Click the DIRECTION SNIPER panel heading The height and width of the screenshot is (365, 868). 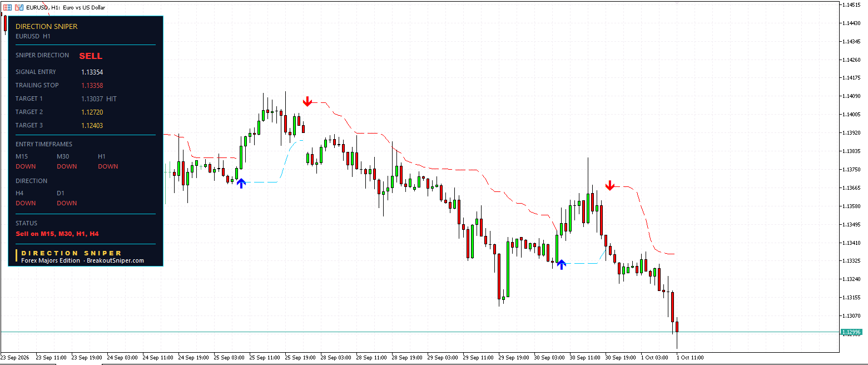coord(47,26)
